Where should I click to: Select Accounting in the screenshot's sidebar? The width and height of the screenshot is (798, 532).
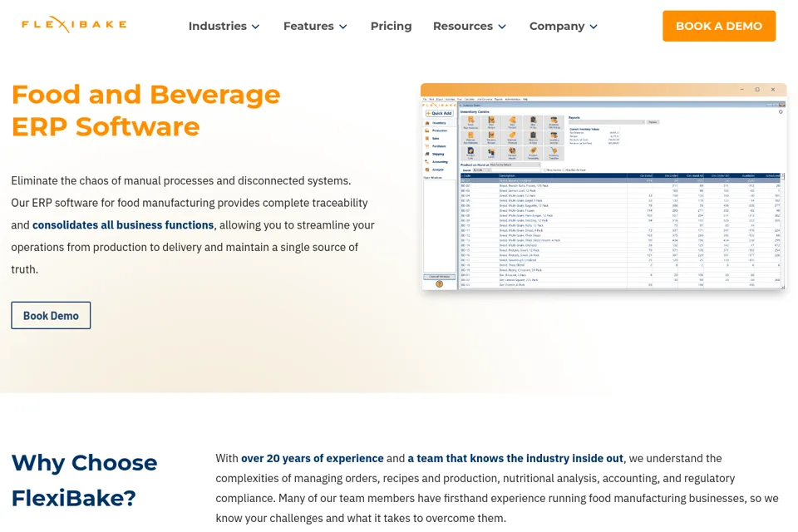click(436, 162)
